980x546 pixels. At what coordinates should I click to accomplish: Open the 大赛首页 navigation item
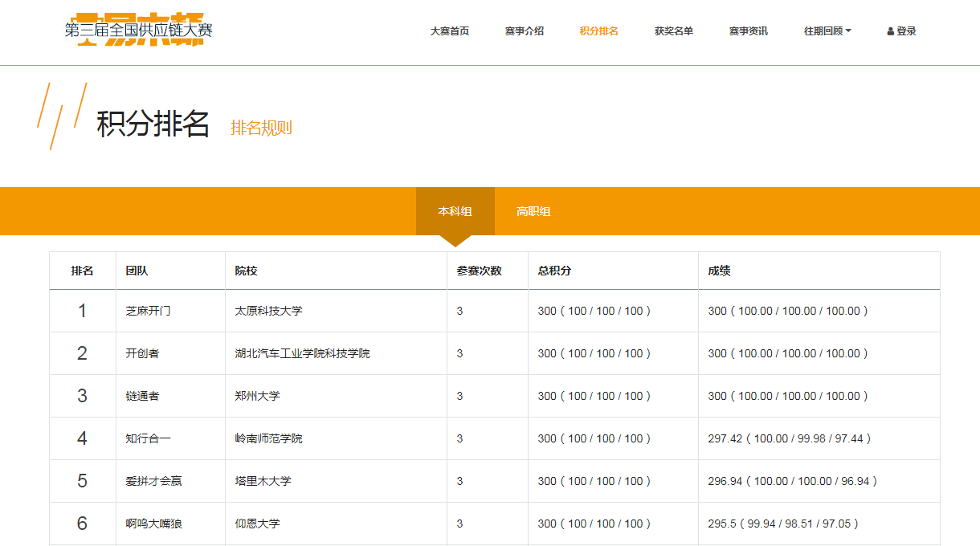(449, 31)
